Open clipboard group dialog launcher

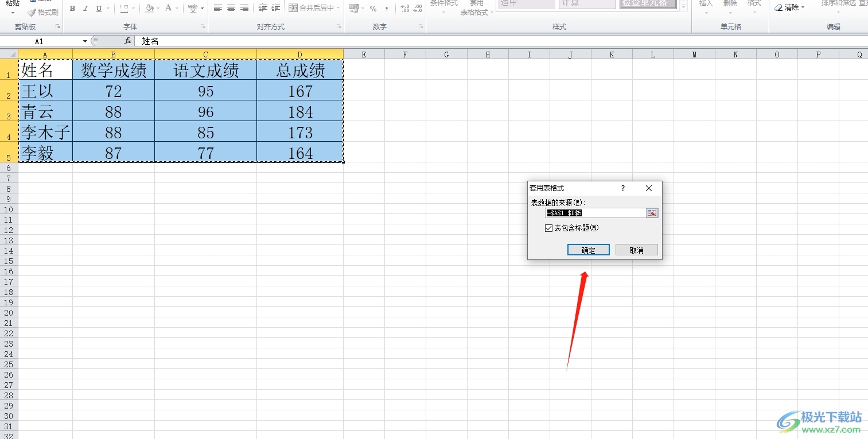coord(57,27)
